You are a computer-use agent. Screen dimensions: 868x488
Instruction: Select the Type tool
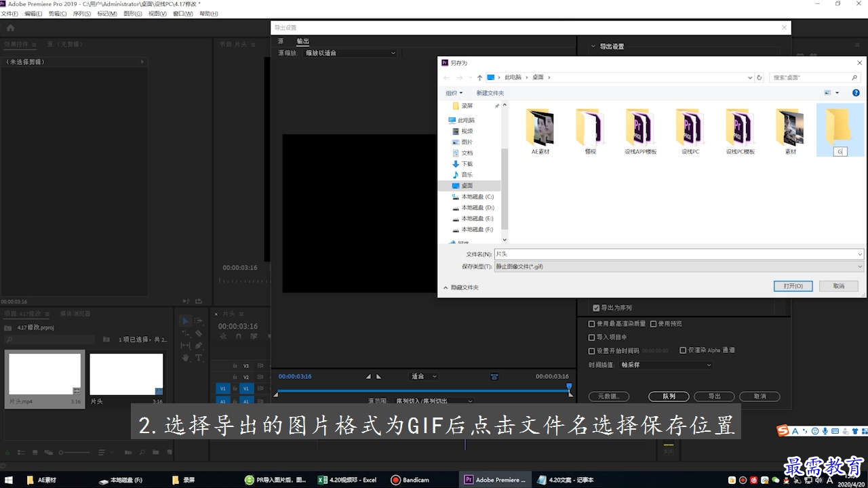(199, 357)
